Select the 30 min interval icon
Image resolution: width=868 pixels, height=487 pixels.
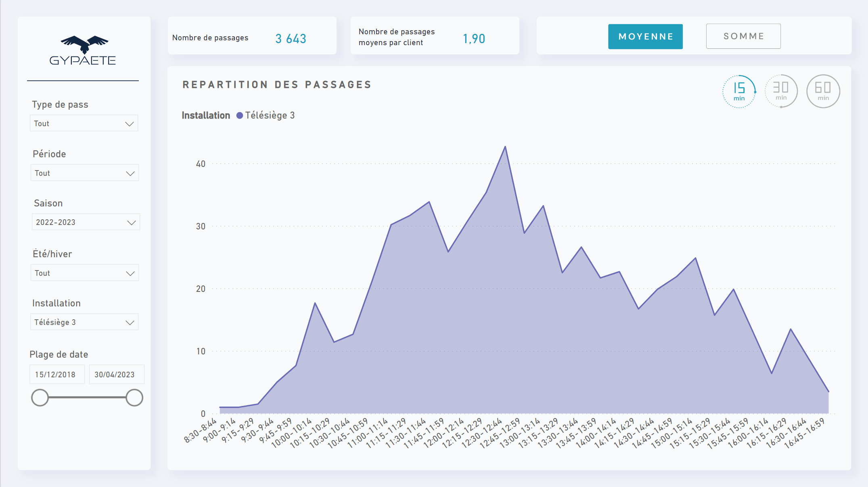(x=781, y=91)
